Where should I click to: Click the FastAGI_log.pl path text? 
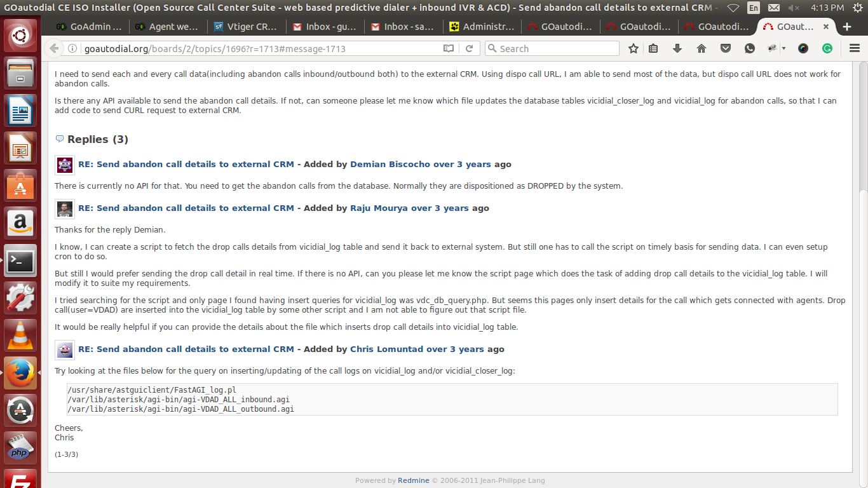click(152, 390)
